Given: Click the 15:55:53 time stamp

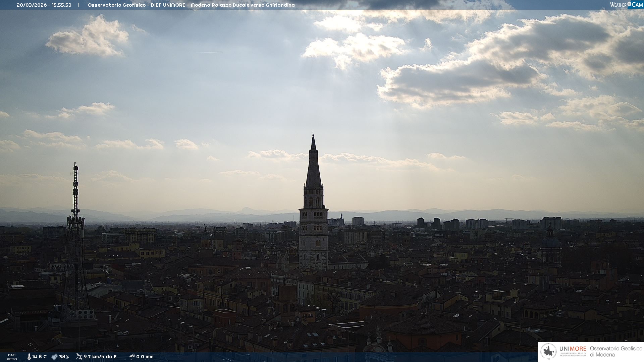Looking at the screenshot, I should pyautogui.click(x=62, y=5).
